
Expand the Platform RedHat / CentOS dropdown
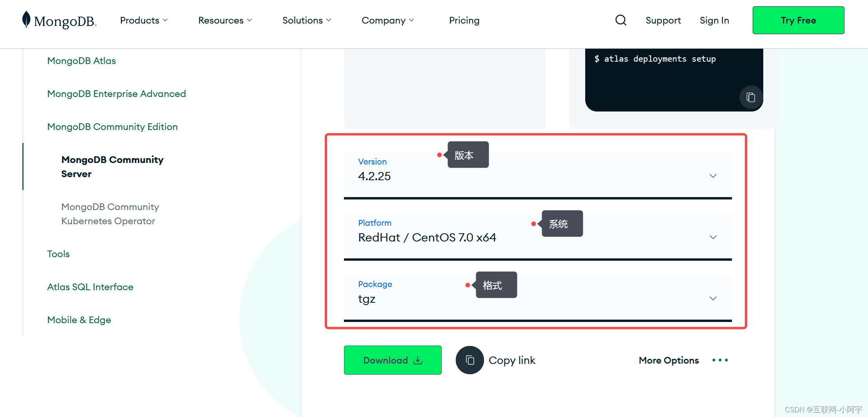pyautogui.click(x=713, y=237)
